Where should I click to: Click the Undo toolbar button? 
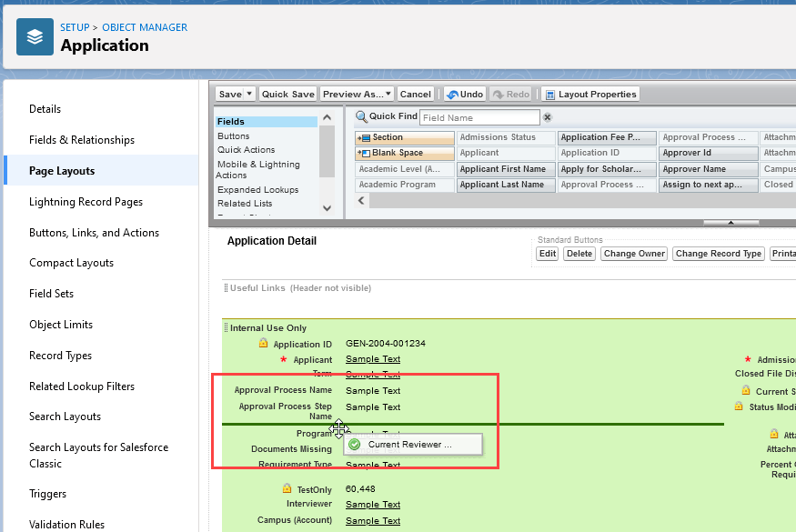(464, 94)
